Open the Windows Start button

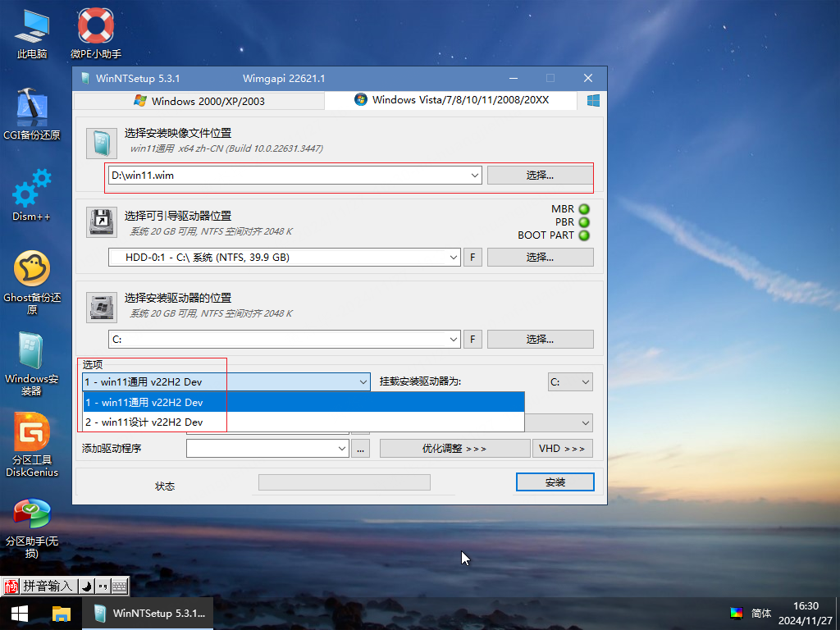[20, 614]
